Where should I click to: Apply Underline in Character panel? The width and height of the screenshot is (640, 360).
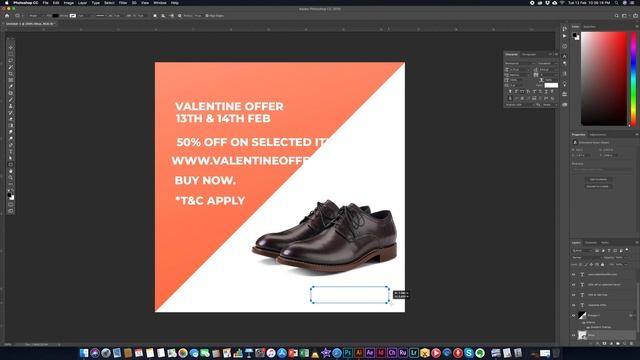pyautogui.click(x=546, y=91)
